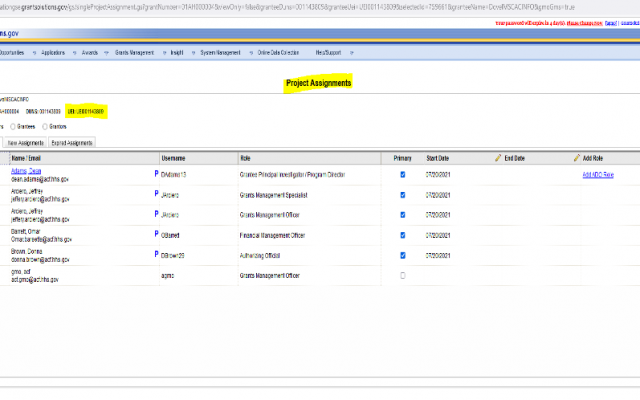Click the P icon beside DAdams13

(x=156, y=173)
